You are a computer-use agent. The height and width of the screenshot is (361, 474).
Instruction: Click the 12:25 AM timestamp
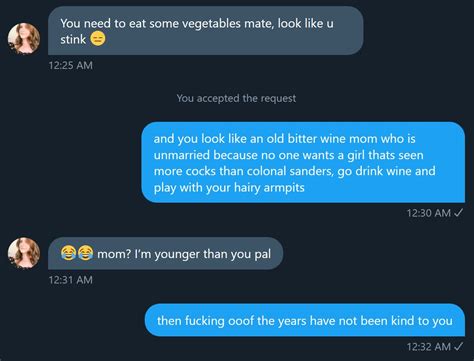71,65
